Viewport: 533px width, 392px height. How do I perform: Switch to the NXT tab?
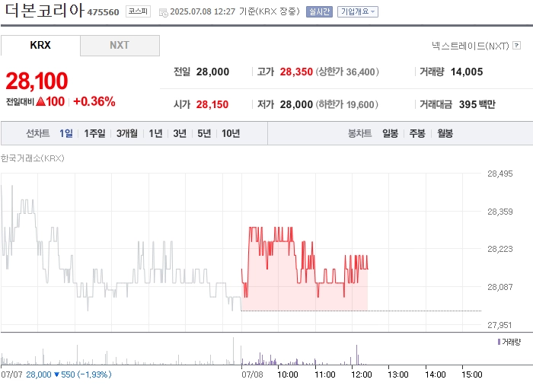120,45
